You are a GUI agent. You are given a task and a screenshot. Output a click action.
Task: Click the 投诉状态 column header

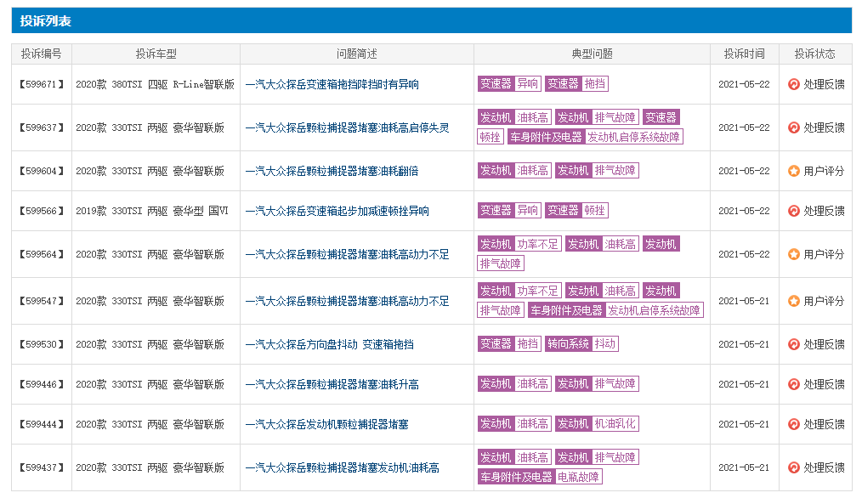[x=815, y=54]
